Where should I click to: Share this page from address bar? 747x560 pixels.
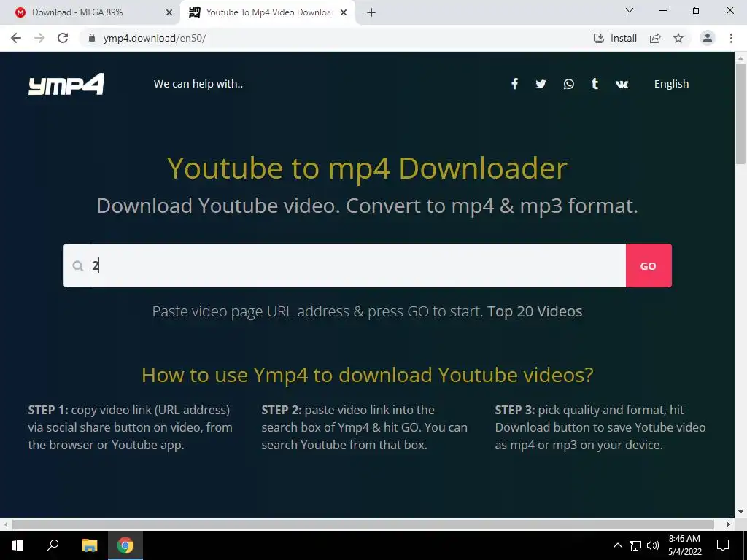(x=655, y=38)
